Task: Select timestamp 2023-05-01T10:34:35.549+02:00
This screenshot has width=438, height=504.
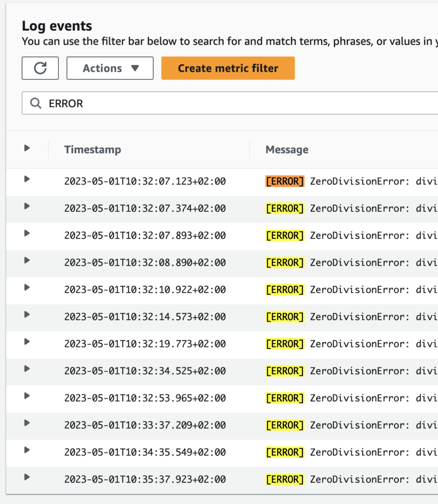Action: click(145, 452)
